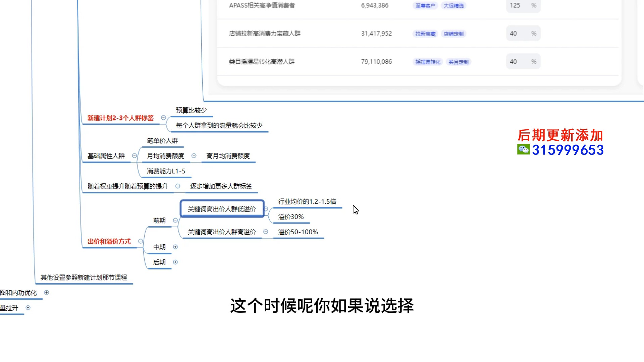
Task: Collapse the 随着权重提升随着预算的提升 node
Action: coord(178,186)
